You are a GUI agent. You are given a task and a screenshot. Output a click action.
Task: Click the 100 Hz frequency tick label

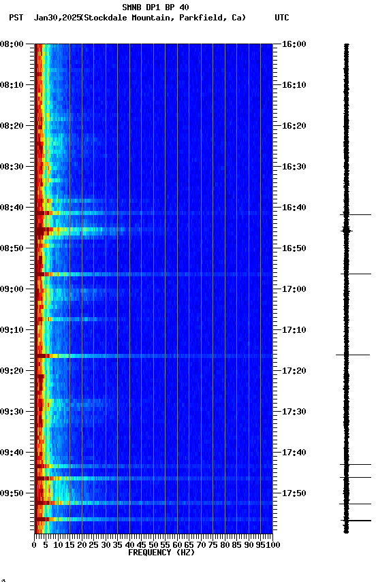273,545
